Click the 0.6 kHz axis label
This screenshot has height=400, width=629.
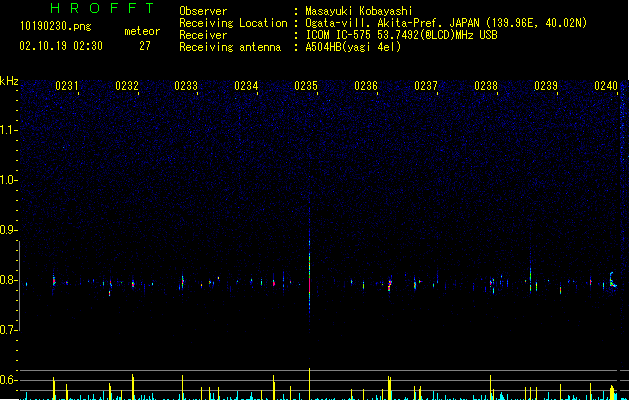tap(8, 380)
